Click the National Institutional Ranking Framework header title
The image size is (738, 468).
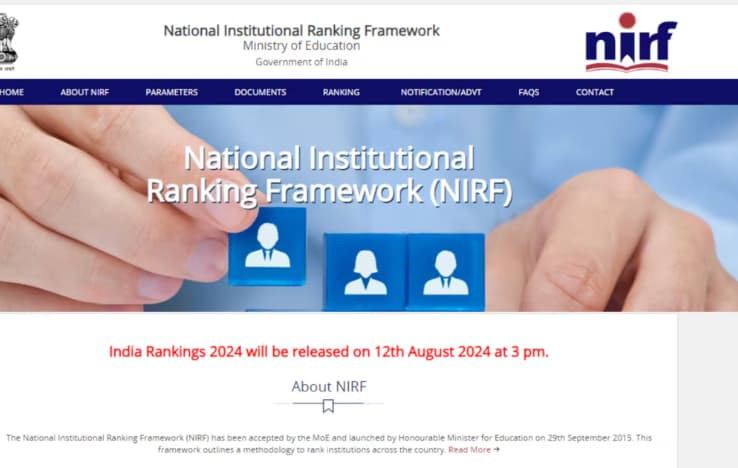coord(301,31)
